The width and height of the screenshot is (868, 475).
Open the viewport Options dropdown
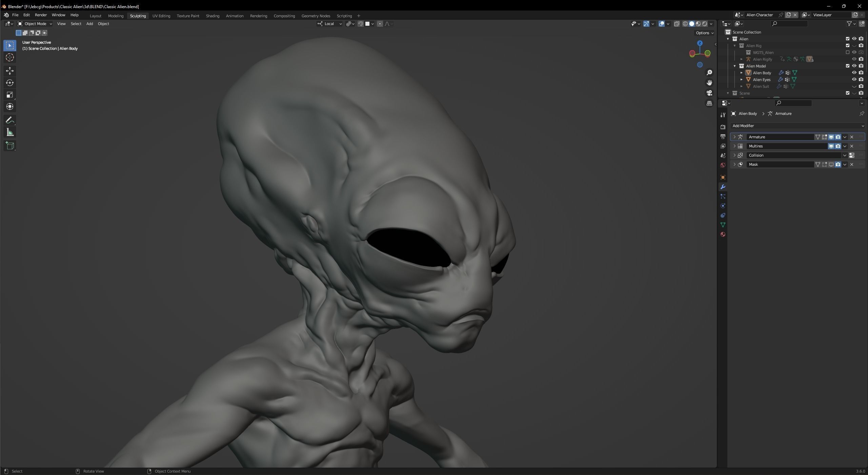point(704,33)
